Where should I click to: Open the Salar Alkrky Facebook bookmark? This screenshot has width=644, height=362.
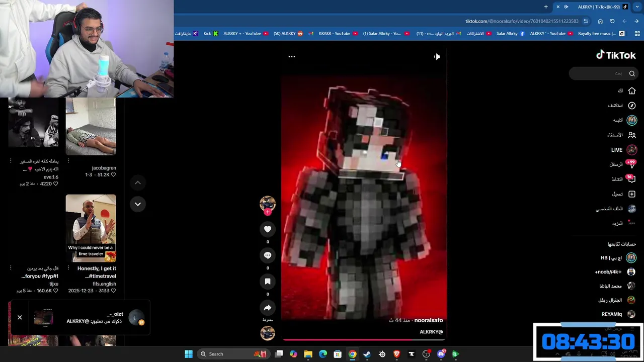click(510, 34)
